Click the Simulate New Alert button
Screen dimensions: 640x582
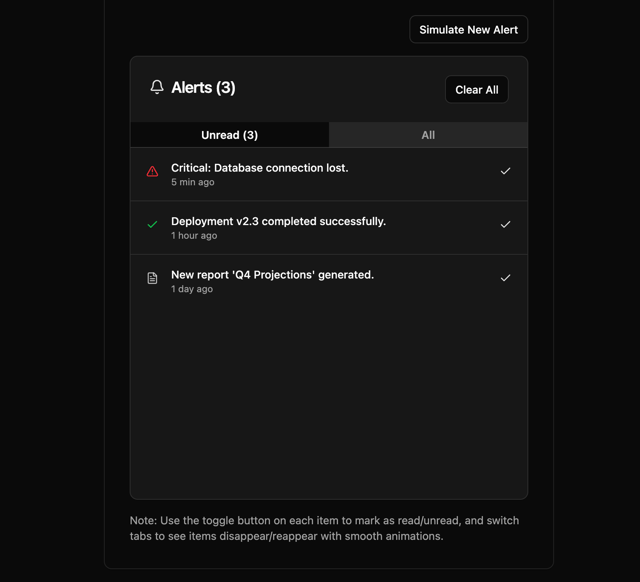(x=469, y=29)
